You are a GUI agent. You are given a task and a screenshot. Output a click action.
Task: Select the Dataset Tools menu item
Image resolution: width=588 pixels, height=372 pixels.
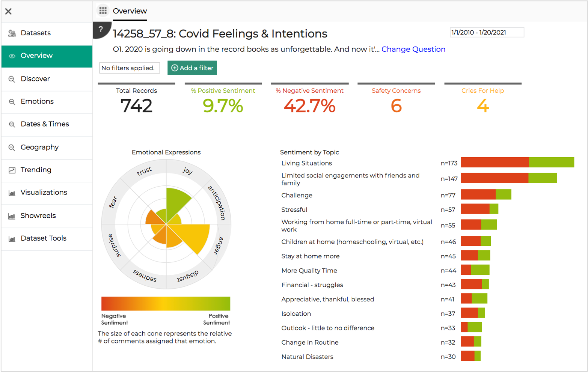44,238
